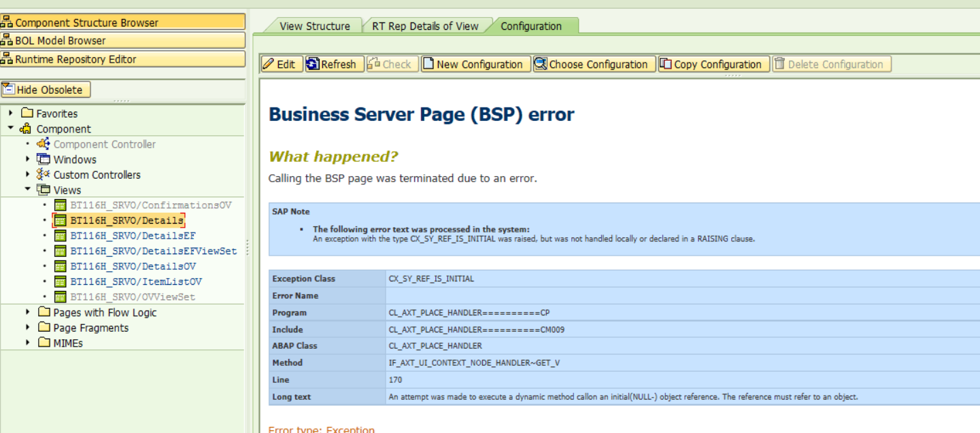Click view icon for BT116H_SRVO/Details
Screen dimensions: 980x433
(61, 220)
